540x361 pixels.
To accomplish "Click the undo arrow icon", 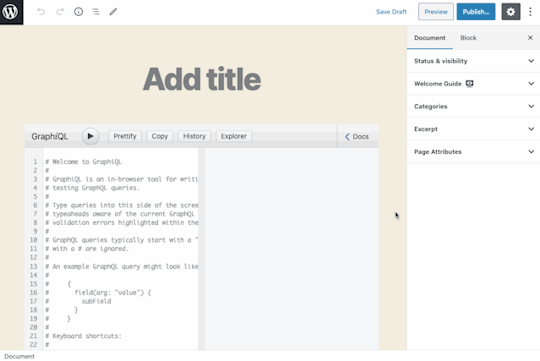I will (41, 12).
